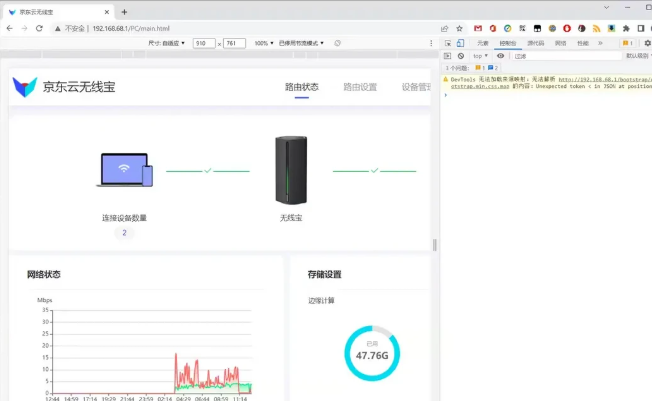The image size is (652, 401).
Task: Open the 路由状态 tab
Action: click(x=302, y=87)
